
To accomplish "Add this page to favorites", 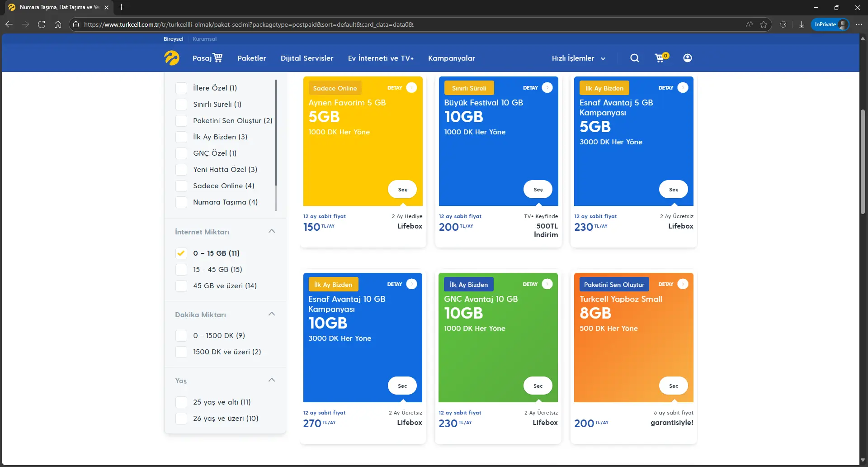I will (764, 24).
